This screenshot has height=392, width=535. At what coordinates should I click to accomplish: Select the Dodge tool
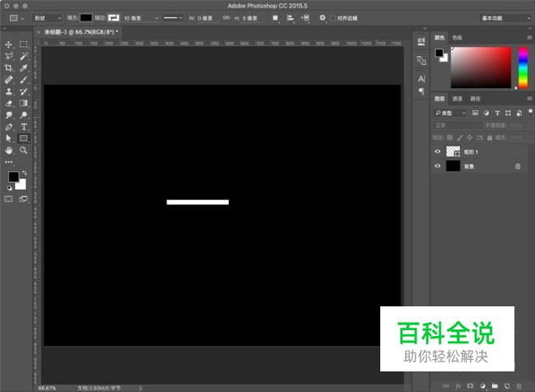tap(24, 115)
